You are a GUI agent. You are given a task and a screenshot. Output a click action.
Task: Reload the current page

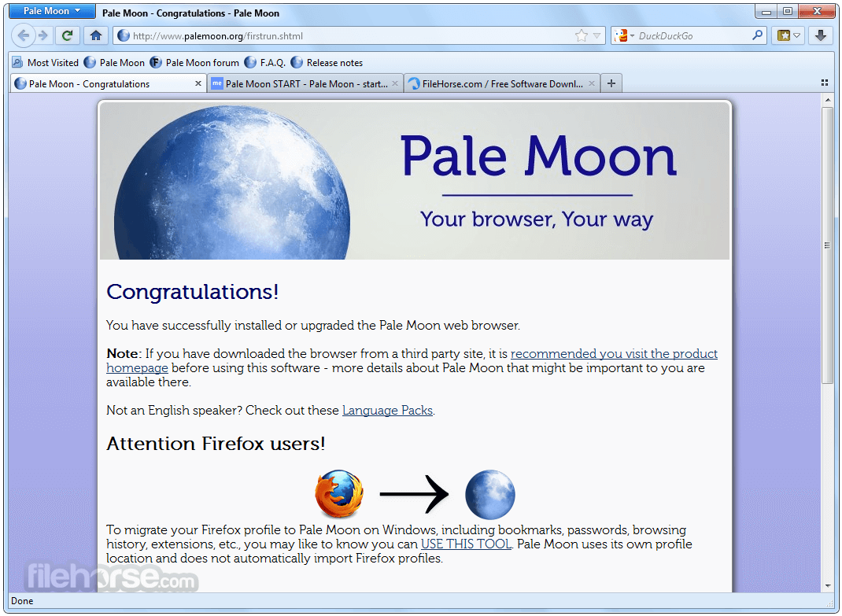click(68, 35)
